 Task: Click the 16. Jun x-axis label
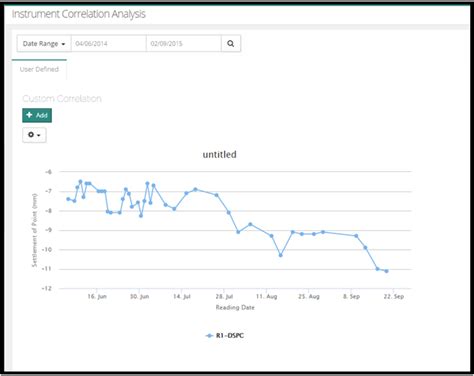coord(97,296)
